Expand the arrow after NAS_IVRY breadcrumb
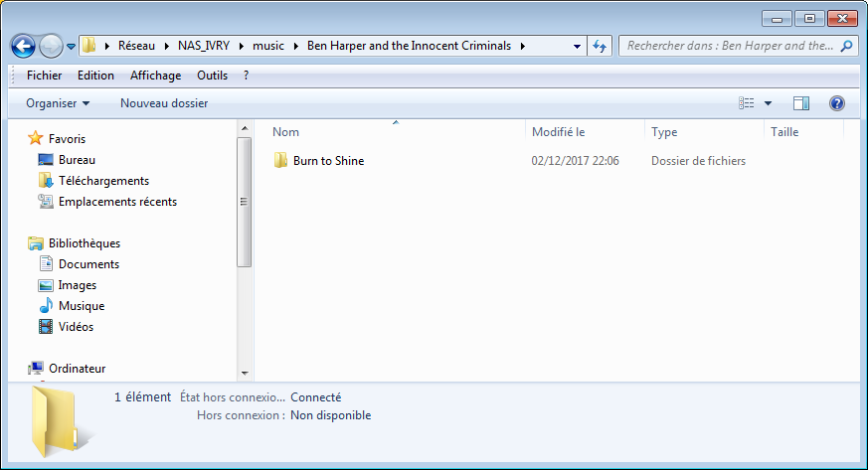This screenshot has width=868, height=470. [x=242, y=46]
